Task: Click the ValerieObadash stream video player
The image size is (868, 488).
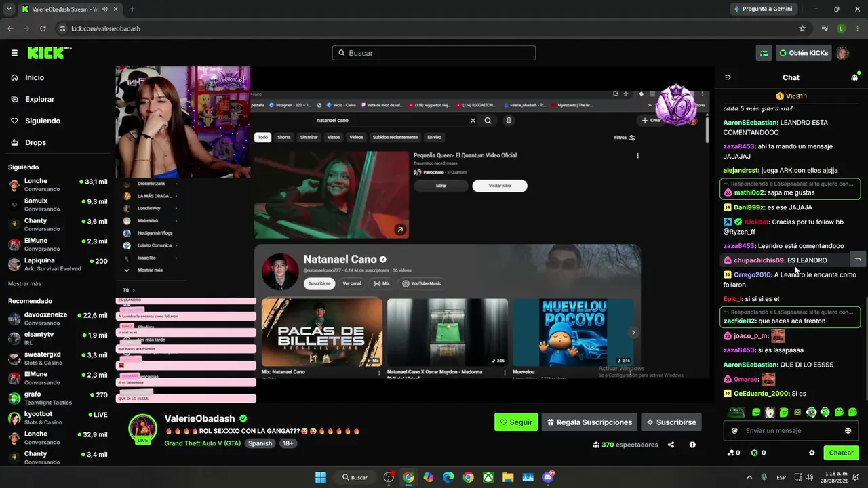Action: (x=414, y=235)
